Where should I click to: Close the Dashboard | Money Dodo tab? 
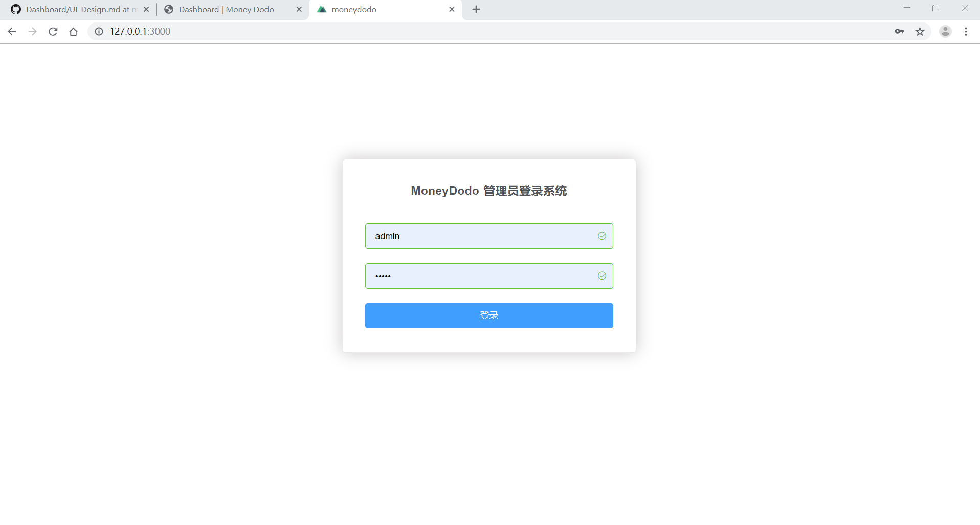tap(299, 9)
